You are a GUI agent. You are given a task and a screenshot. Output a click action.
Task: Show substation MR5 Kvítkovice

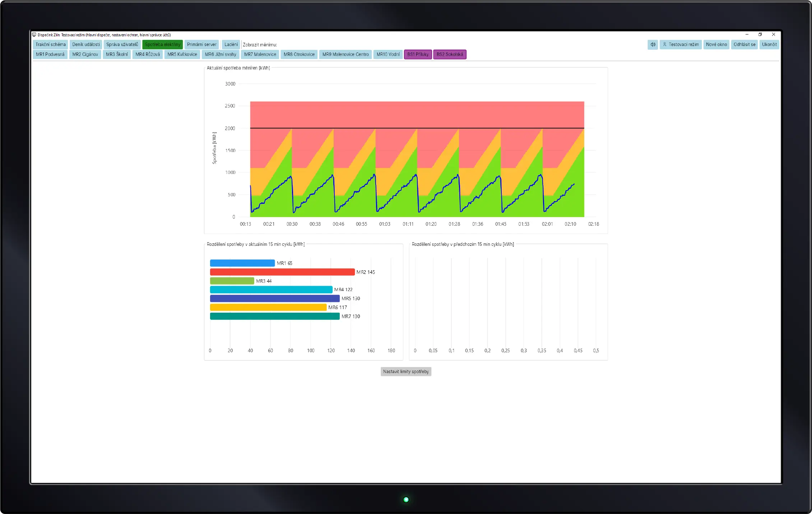click(x=182, y=54)
